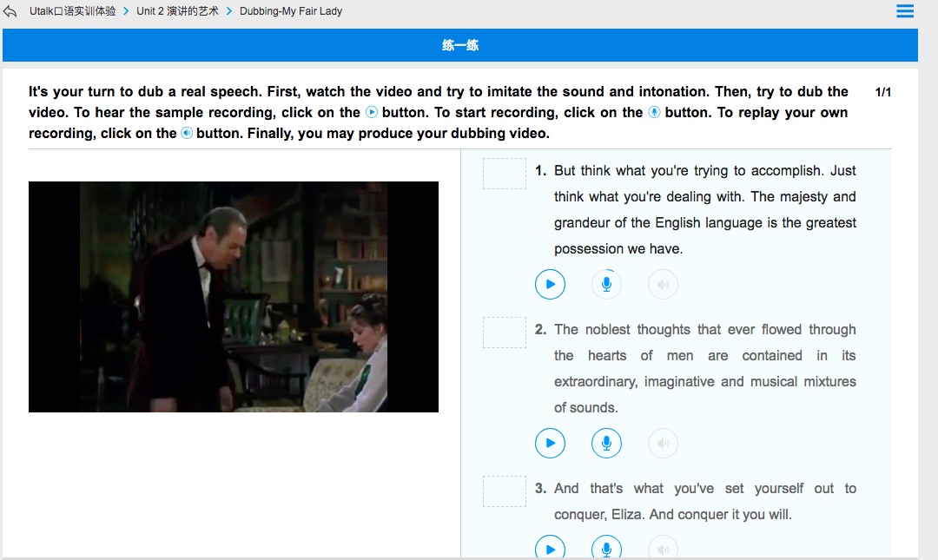
Task: Start recording sentence 1 with microphone
Action: 606,284
